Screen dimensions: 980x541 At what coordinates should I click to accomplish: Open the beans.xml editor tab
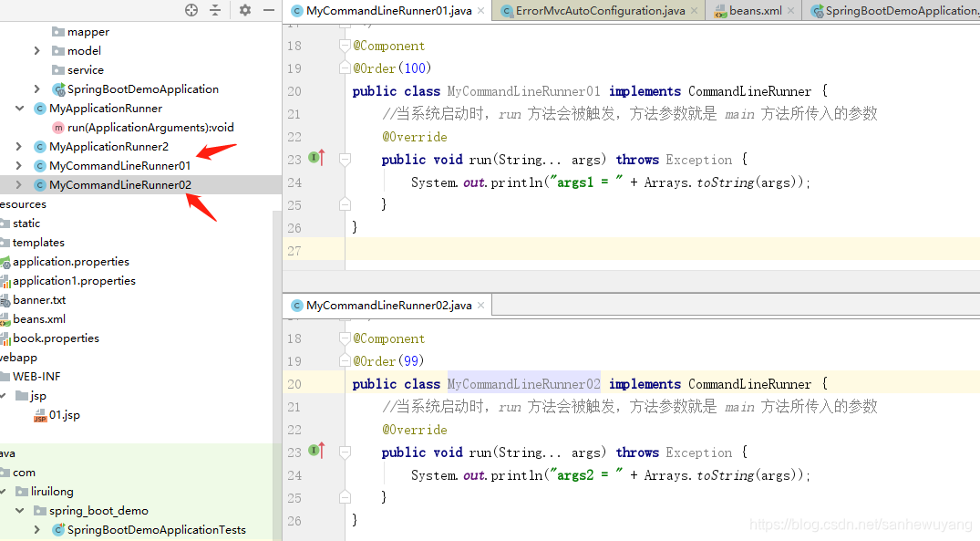point(755,11)
